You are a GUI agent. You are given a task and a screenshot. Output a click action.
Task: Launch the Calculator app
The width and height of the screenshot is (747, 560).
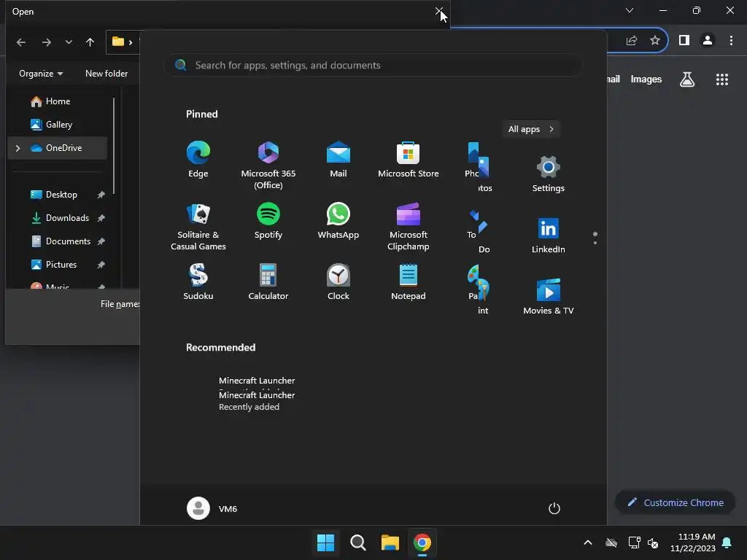[x=268, y=281]
